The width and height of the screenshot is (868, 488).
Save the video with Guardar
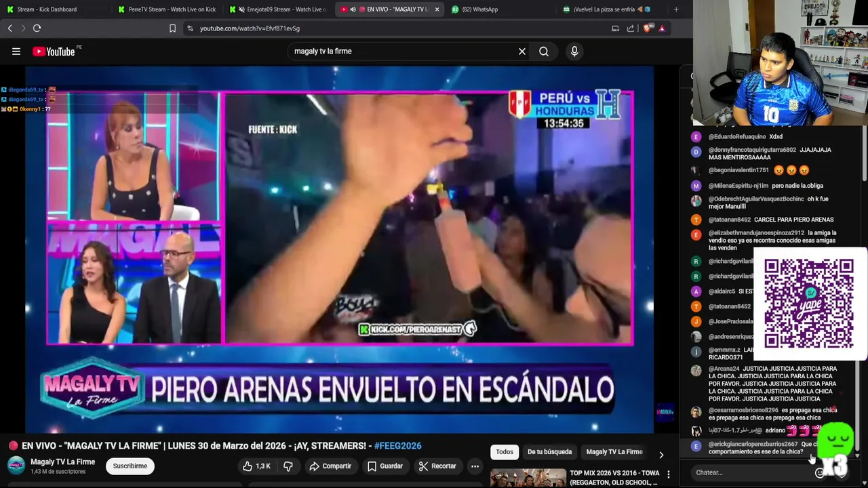pyautogui.click(x=385, y=466)
